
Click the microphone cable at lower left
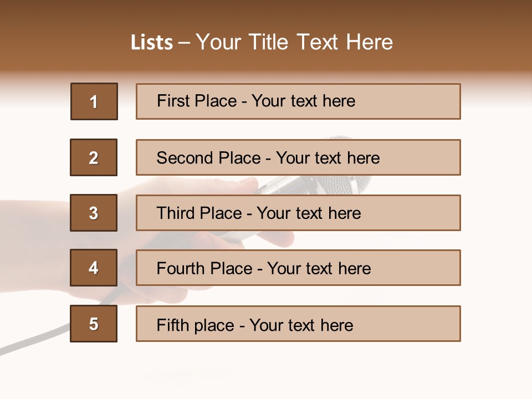point(34,339)
